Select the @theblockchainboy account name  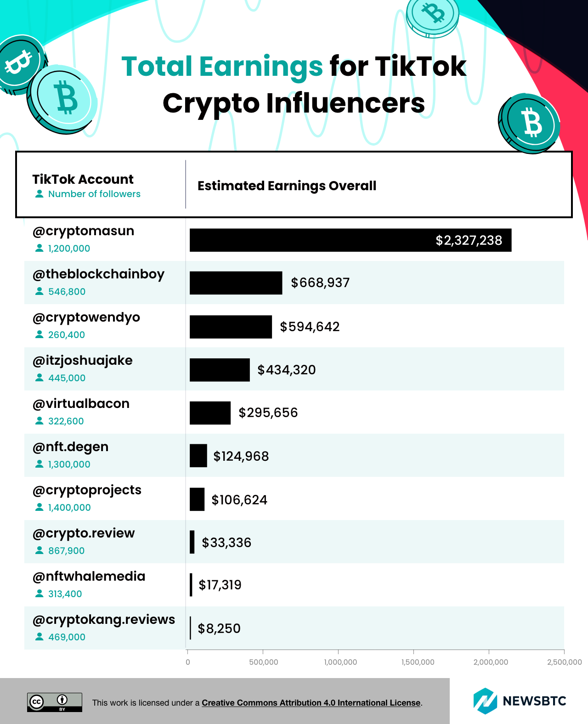[98, 274]
